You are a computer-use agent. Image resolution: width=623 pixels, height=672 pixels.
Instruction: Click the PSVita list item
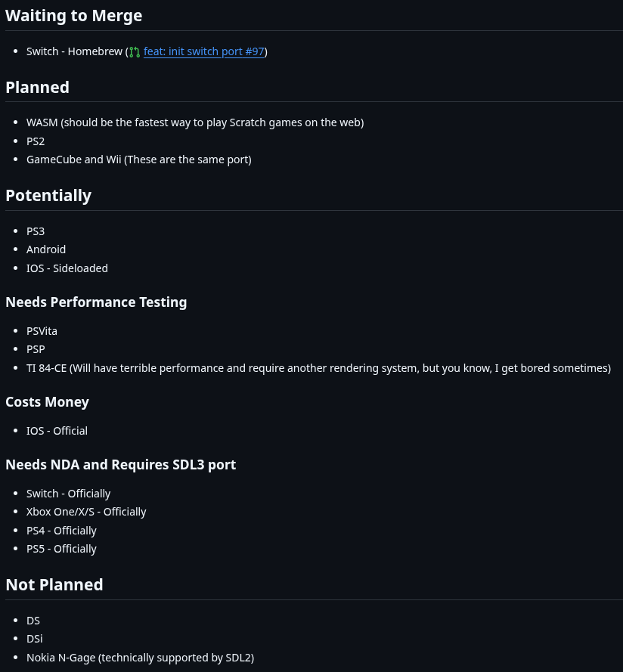[42, 331]
